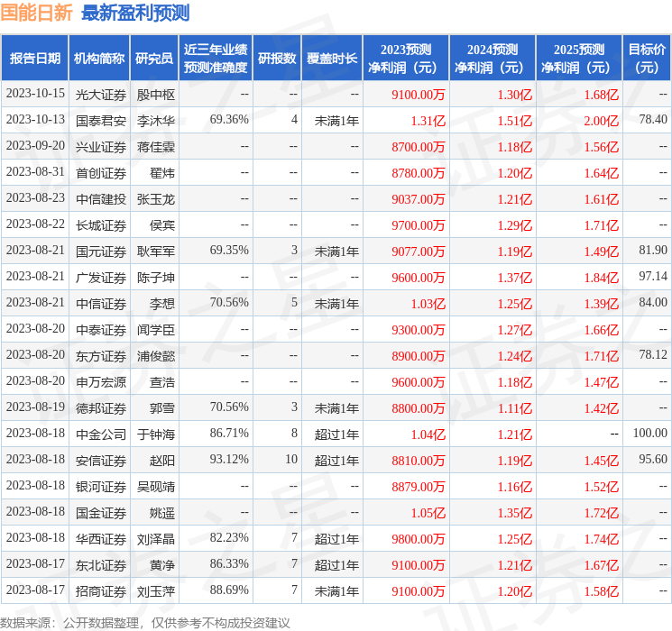Select the 国金证券 institution cell
This screenshot has width=672, height=631.
coord(101,513)
